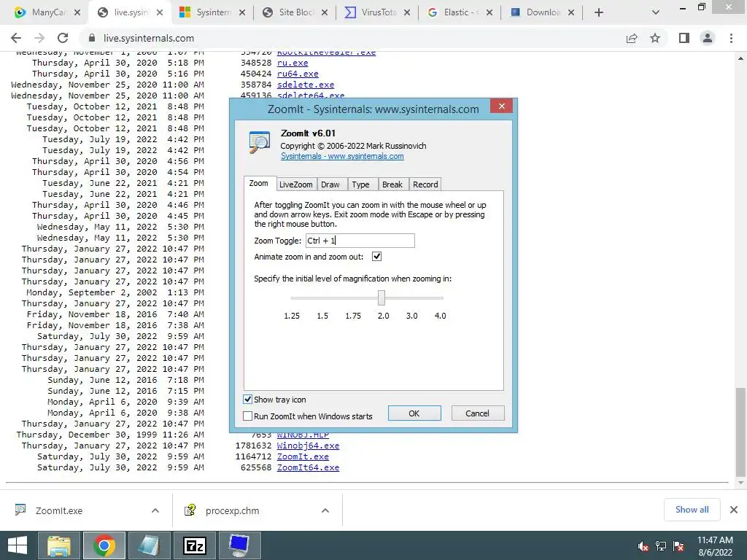Click the share page icon in address bar

tap(632, 38)
